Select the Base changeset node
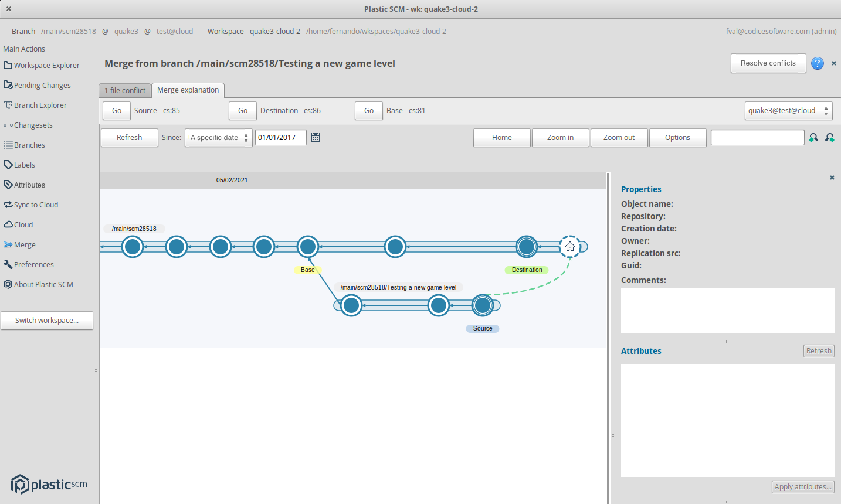Image resolution: width=841 pixels, height=504 pixels. (308, 247)
